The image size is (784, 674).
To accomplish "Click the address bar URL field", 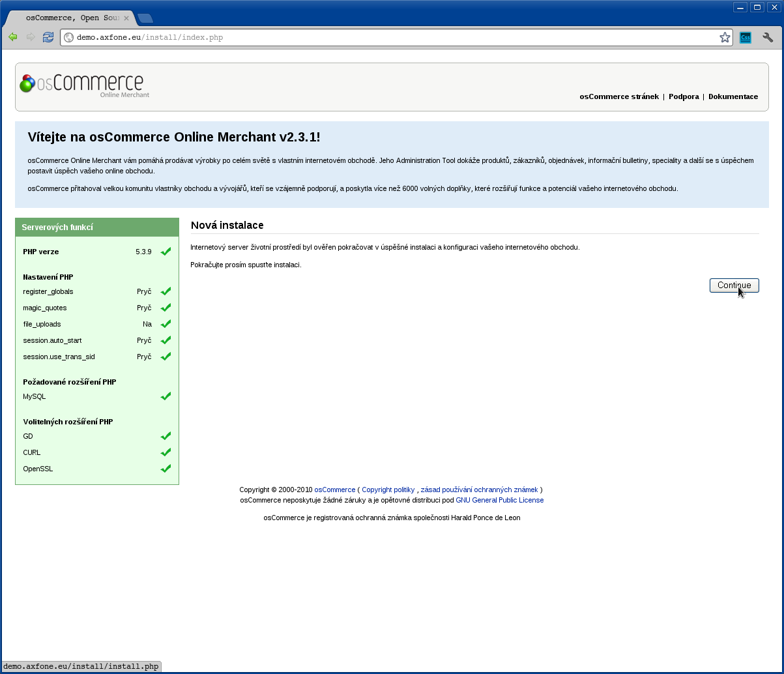I will point(391,37).
